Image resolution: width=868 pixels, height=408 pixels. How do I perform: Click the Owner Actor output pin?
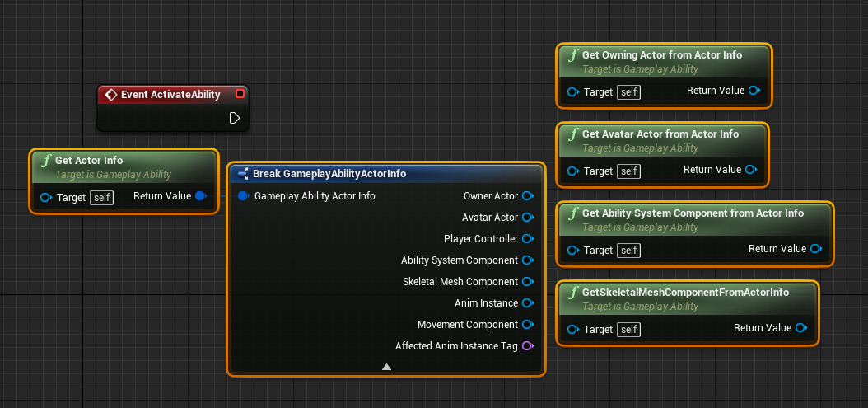528,195
